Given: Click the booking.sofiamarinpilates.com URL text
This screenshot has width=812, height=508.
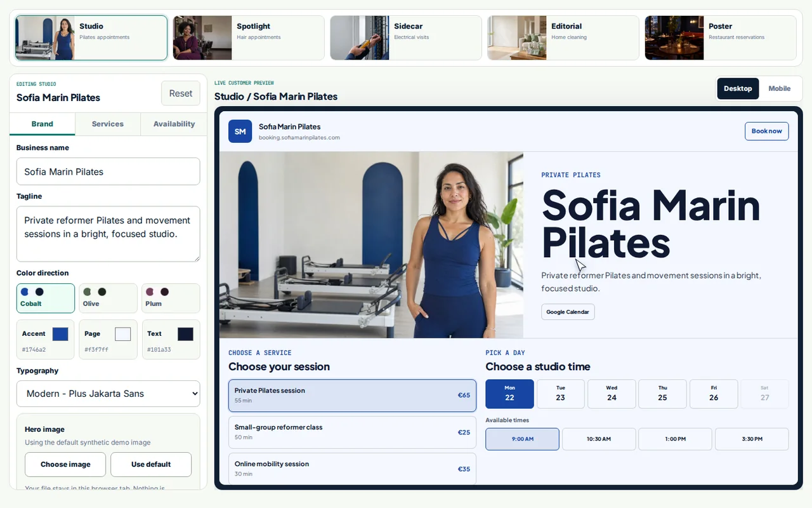Looking at the screenshot, I should (299, 137).
